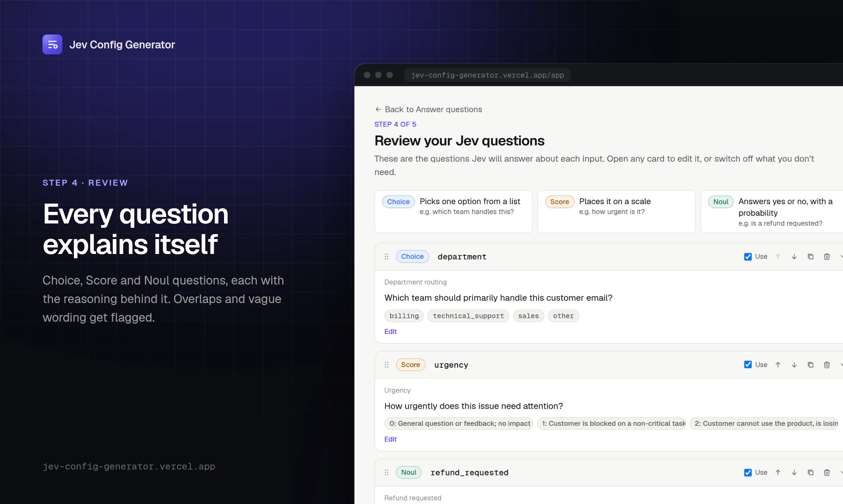Move the department question up
This screenshot has width=843, height=504.
click(x=778, y=257)
